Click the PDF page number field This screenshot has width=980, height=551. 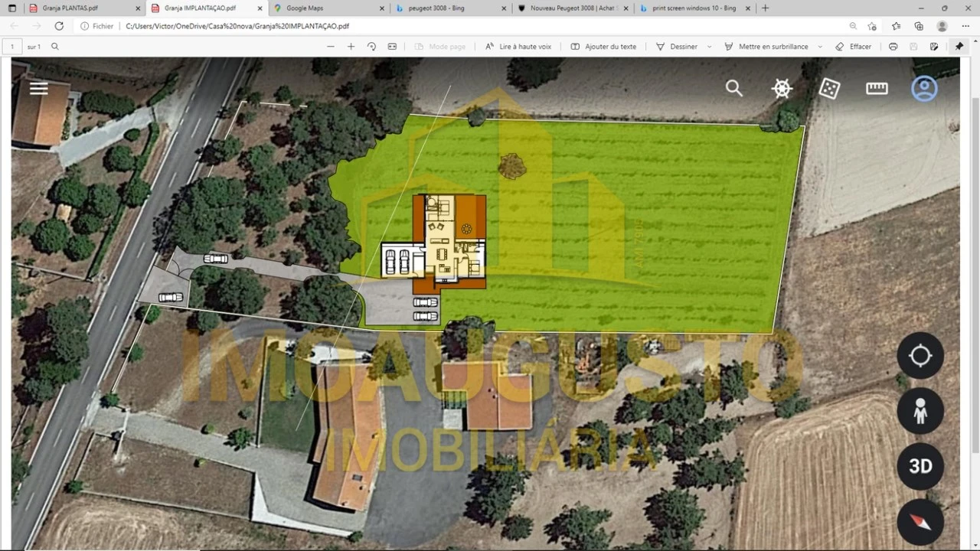coord(12,47)
